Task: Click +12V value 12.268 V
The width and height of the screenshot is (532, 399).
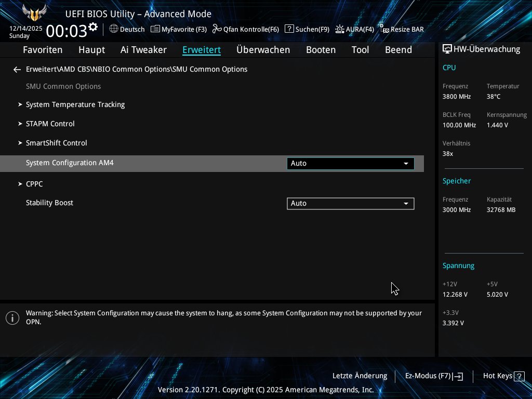Action: pos(455,295)
